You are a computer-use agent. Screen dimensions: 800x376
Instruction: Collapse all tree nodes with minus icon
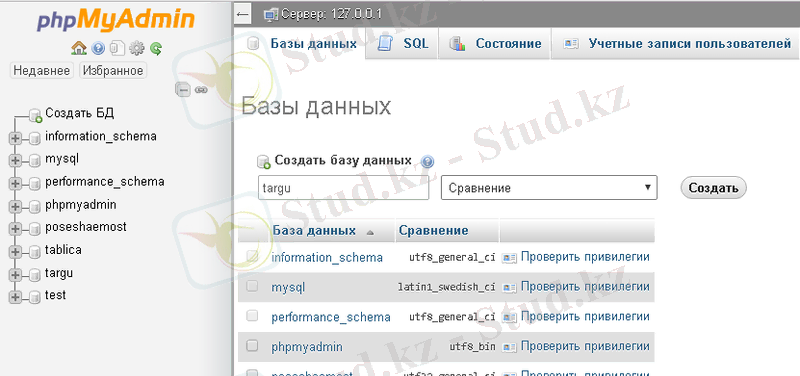point(183,90)
